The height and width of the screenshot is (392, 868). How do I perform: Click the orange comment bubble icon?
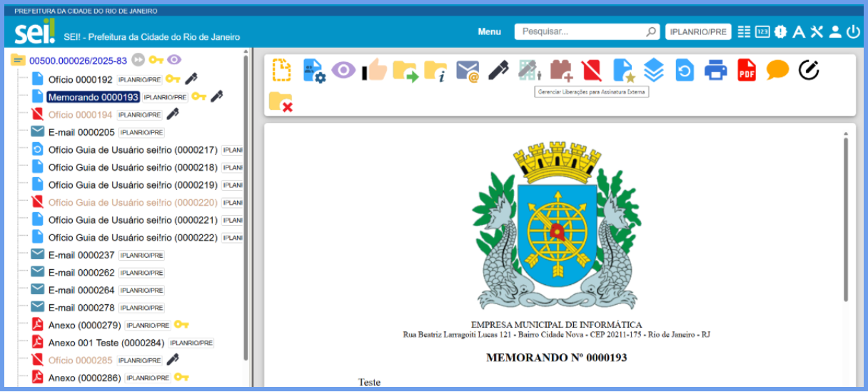pyautogui.click(x=777, y=70)
